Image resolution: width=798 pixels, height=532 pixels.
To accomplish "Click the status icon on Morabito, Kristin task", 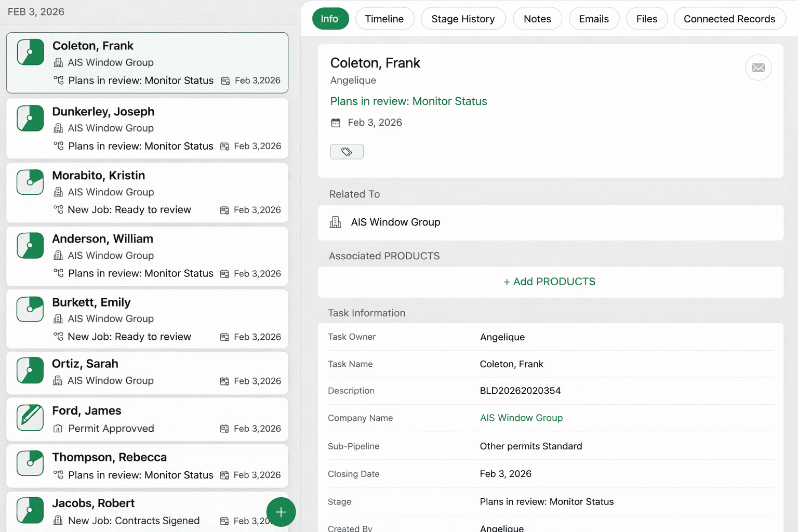I will (30, 182).
